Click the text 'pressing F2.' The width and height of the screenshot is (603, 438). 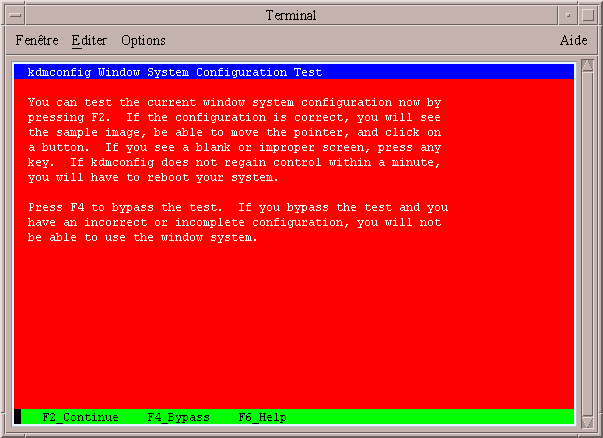(69, 118)
